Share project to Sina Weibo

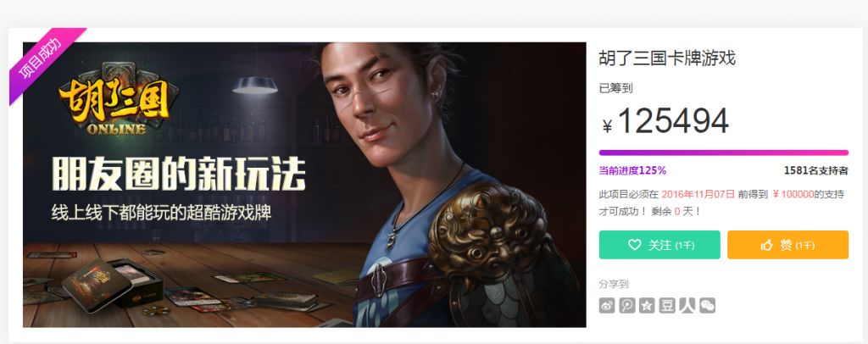[607, 305]
